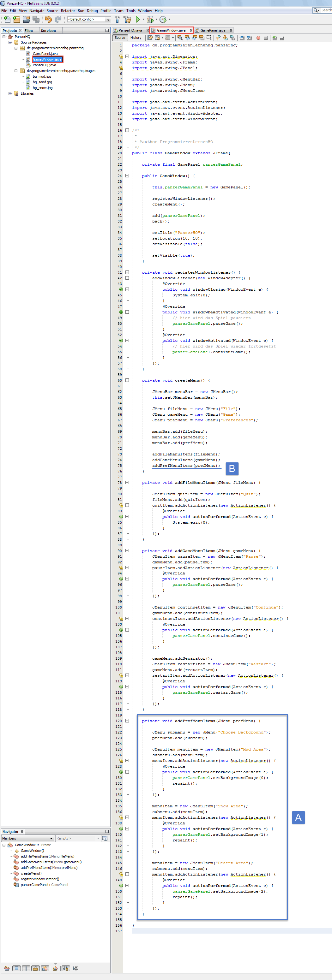Open the <empty> filter dropdown in Navigator

[78, 838]
